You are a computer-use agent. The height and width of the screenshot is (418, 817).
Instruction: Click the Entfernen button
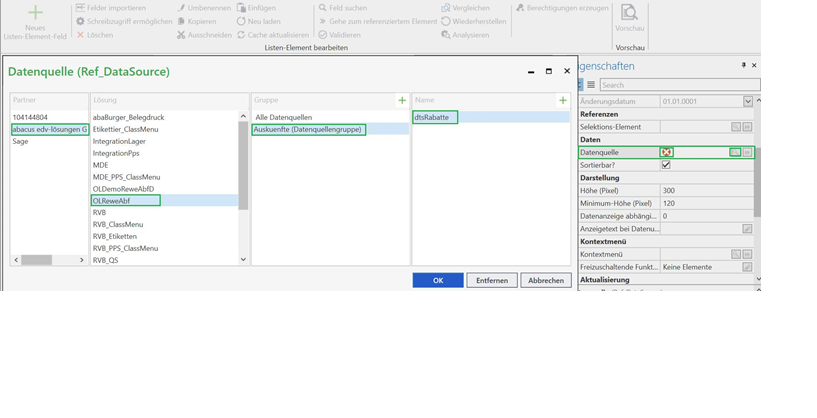(x=492, y=280)
